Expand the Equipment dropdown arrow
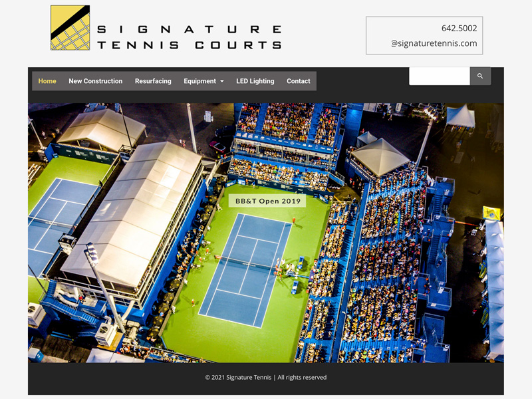 click(222, 81)
